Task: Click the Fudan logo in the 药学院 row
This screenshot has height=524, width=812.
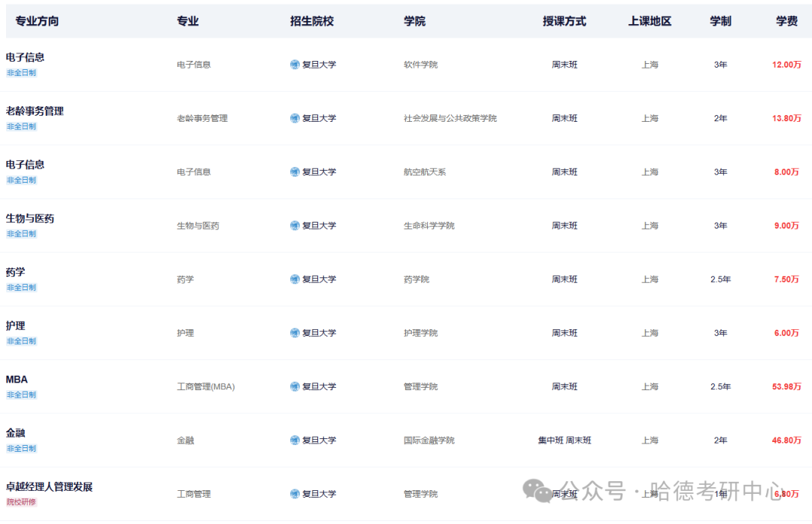Action: click(x=295, y=280)
